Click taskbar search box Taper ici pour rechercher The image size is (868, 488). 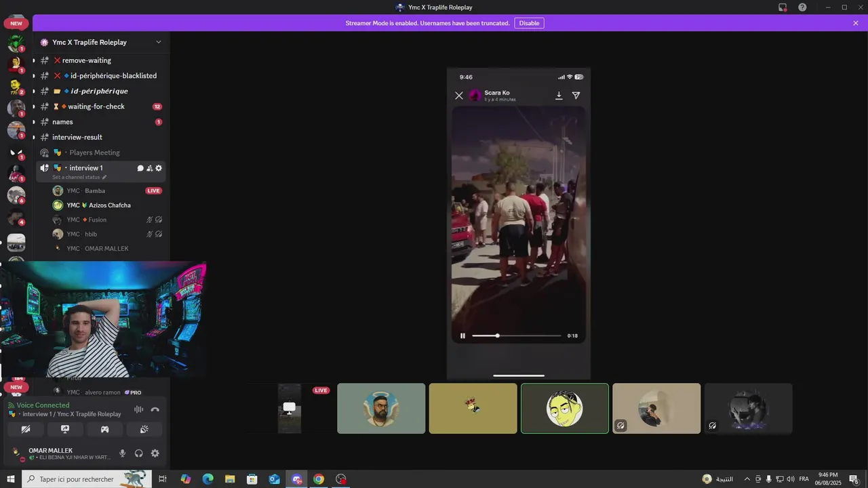click(x=87, y=479)
